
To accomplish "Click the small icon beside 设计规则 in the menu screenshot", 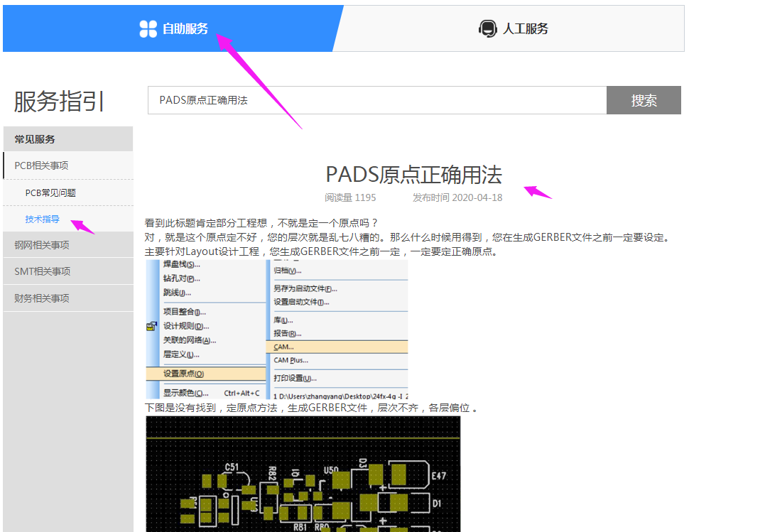I will coord(151,326).
